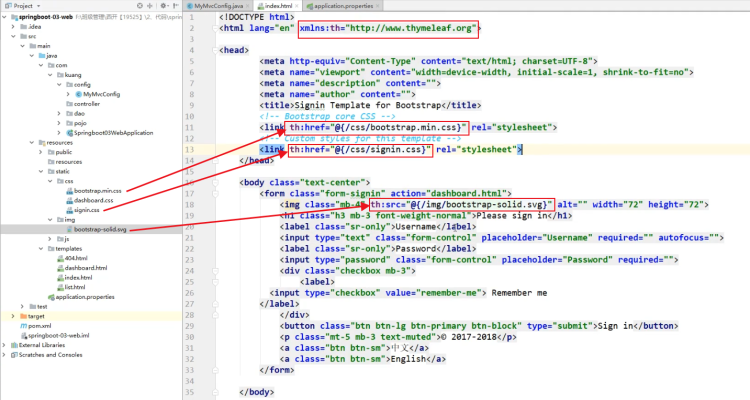Open Project panel settings gear
The width and height of the screenshot is (750, 400).
pyautogui.click(x=164, y=6)
